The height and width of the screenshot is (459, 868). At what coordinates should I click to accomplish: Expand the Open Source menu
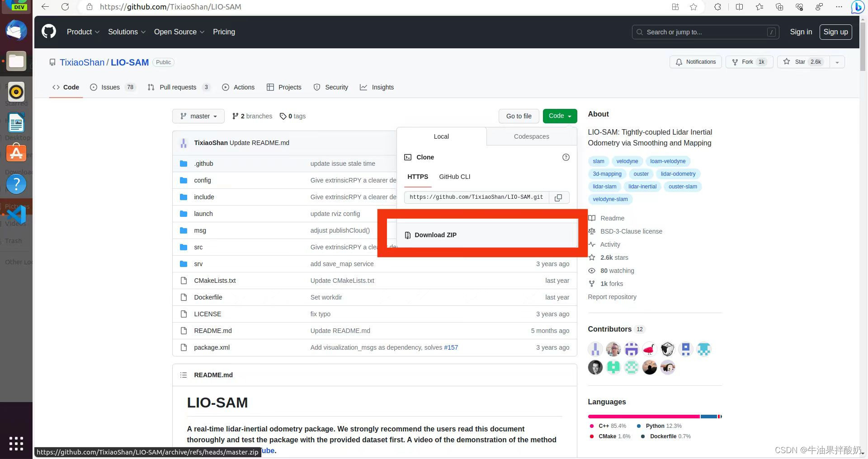click(x=179, y=32)
